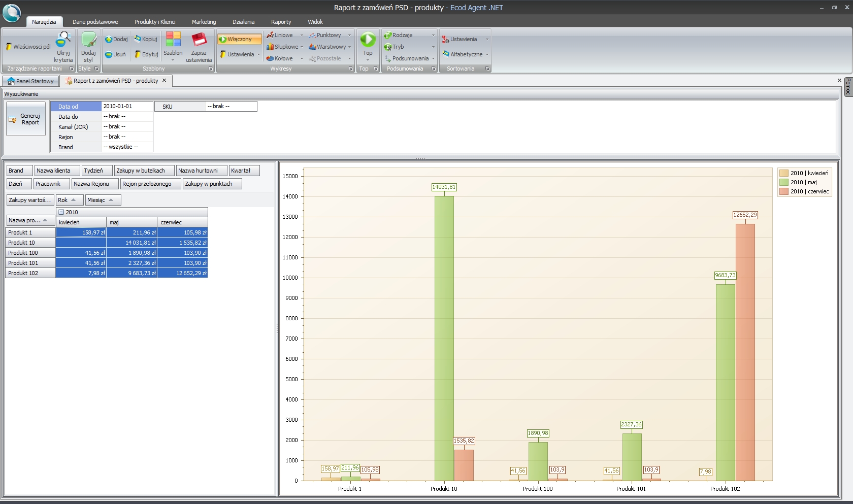Open the Panel Startowy tab
853x504 pixels.
pos(30,81)
